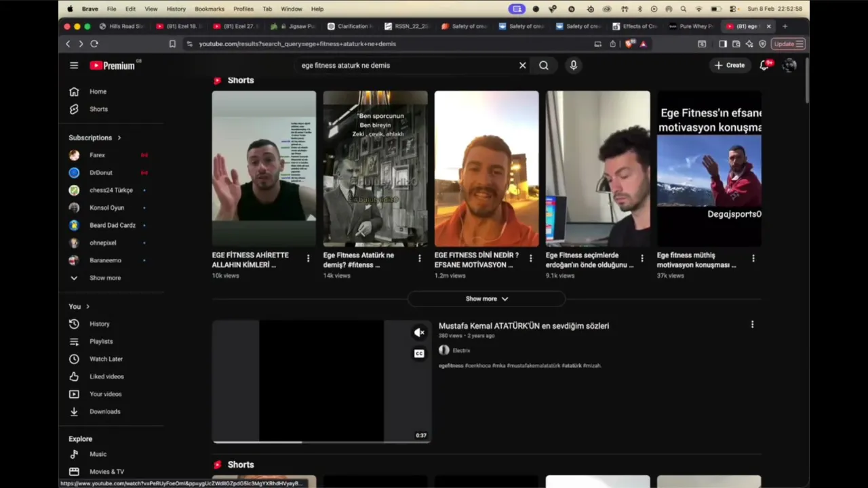This screenshot has height=488, width=868.
Task: Click the Brave Update button
Action: (788, 44)
